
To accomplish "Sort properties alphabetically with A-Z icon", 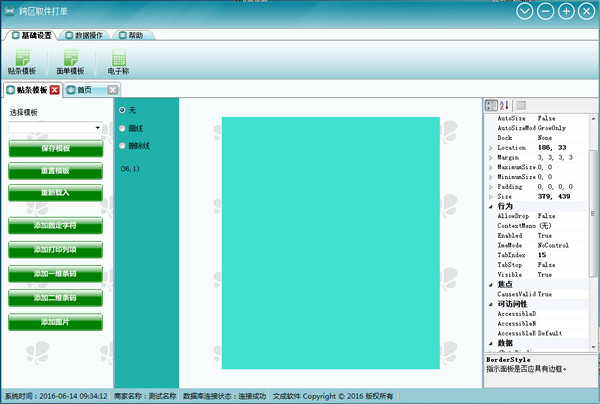I will click(504, 105).
